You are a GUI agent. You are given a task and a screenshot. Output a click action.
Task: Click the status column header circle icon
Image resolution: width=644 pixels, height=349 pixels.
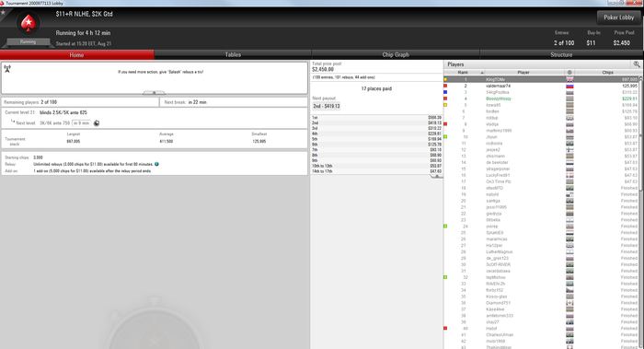click(569, 73)
